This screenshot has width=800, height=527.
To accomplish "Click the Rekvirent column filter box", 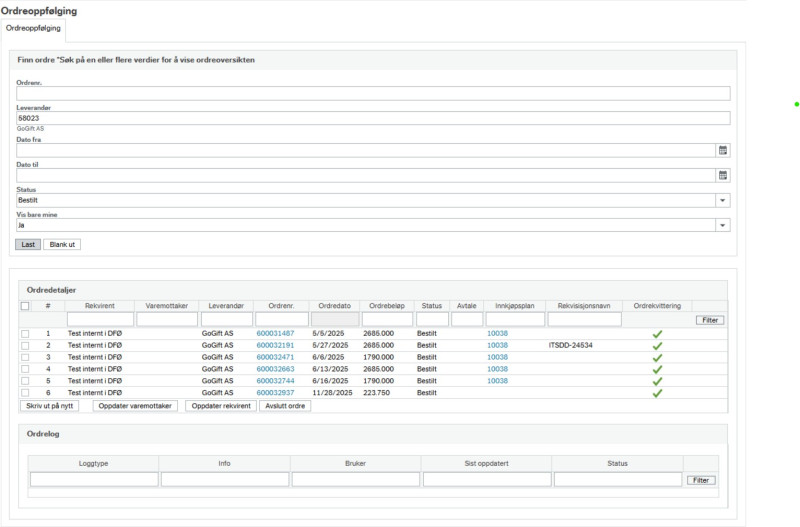I will pos(100,320).
